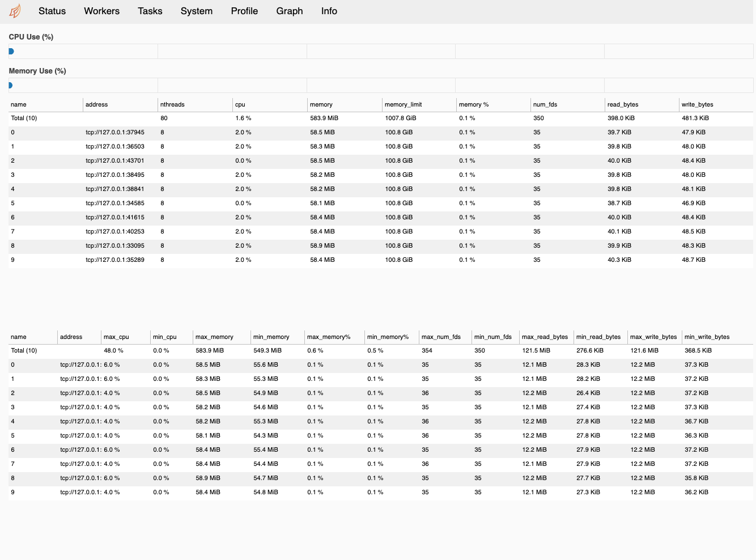Screen dimensions: 756x560
Task: Sort by max_read_bytes column header
Action: click(545, 337)
